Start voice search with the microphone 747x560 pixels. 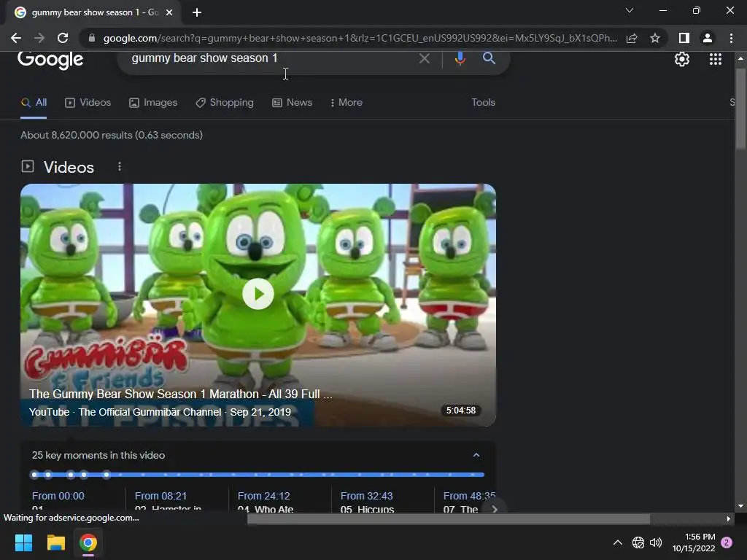pos(460,58)
